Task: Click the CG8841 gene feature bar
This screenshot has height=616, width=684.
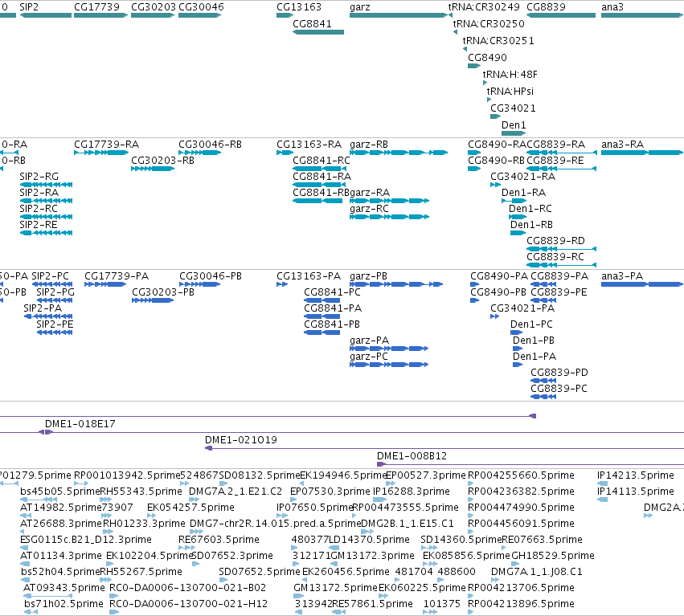Action: coord(318,32)
